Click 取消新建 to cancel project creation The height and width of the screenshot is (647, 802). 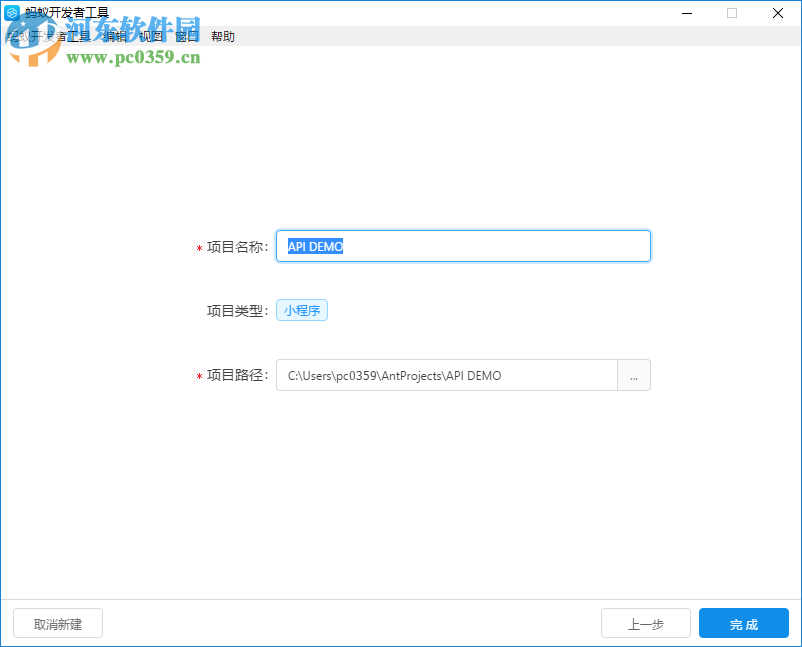click(x=57, y=622)
